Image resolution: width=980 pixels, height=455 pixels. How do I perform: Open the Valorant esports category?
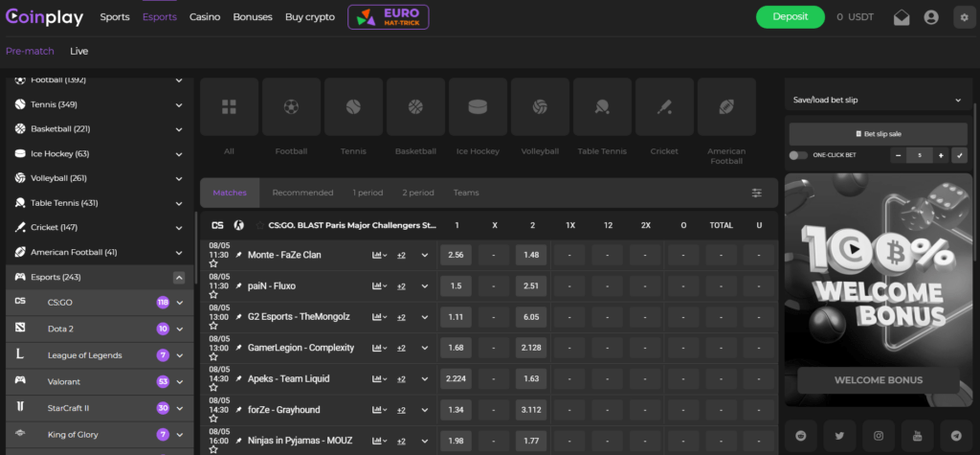pos(100,382)
